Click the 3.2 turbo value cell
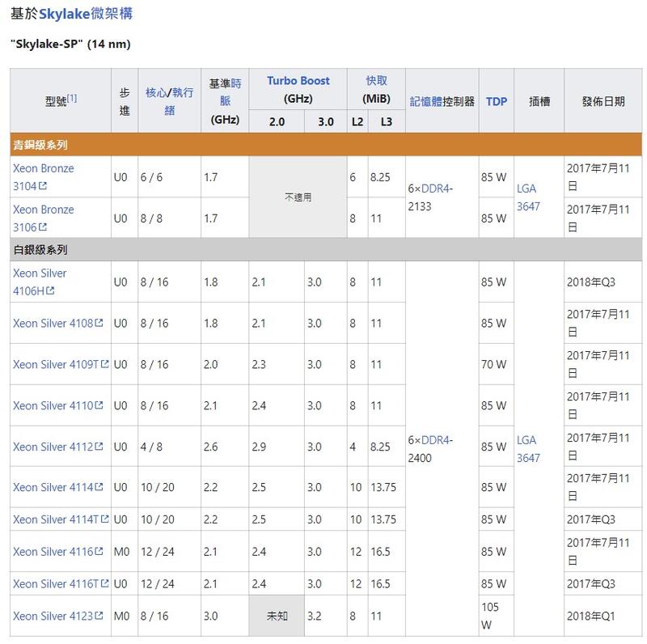The image size is (647, 644). click(326, 616)
